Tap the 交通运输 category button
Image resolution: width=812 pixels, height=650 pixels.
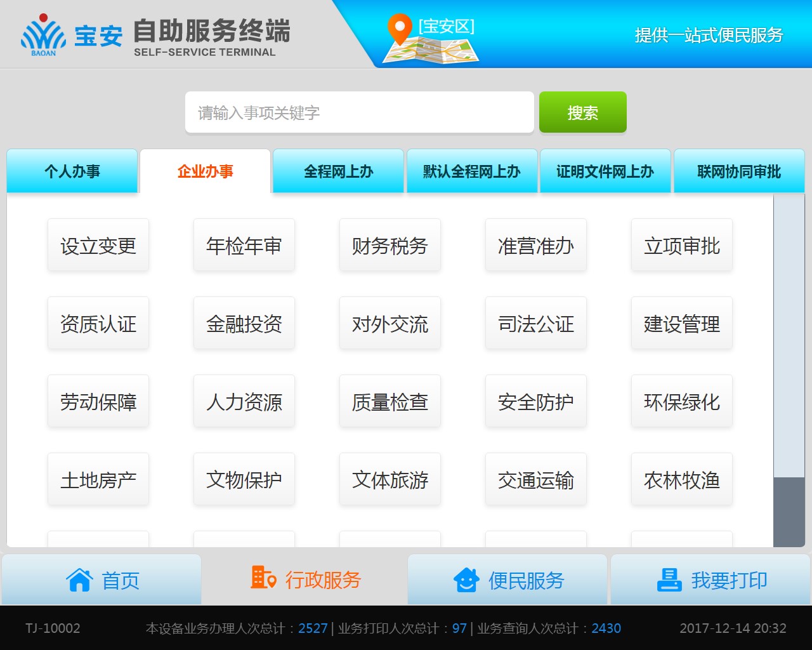coord(536,480)
